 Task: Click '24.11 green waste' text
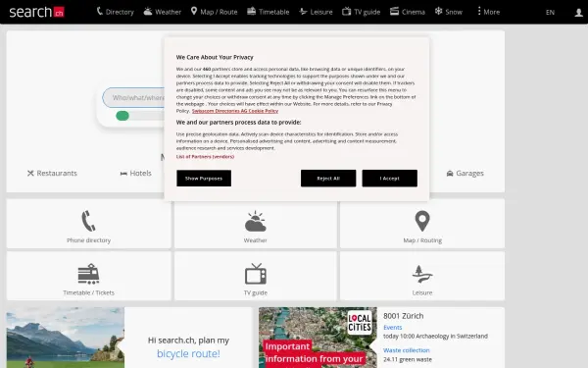408,359
